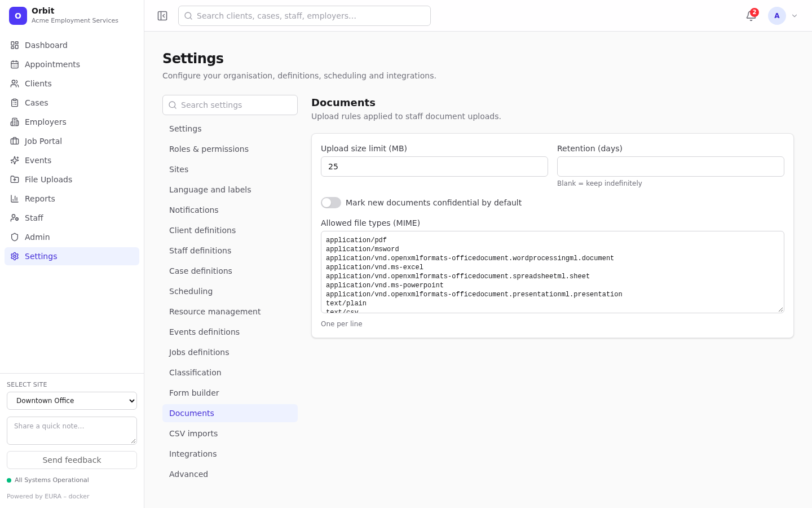Go to Form builder settings

230,393
